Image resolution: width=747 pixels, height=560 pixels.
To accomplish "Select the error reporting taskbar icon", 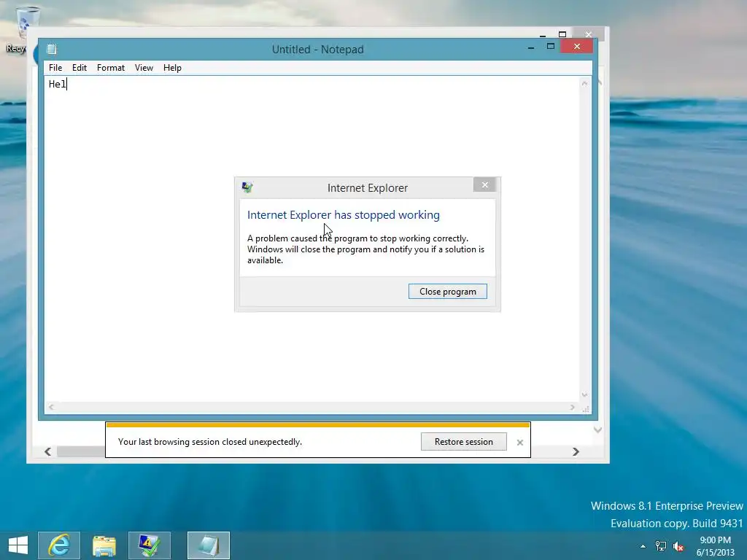I will point(149,545).
